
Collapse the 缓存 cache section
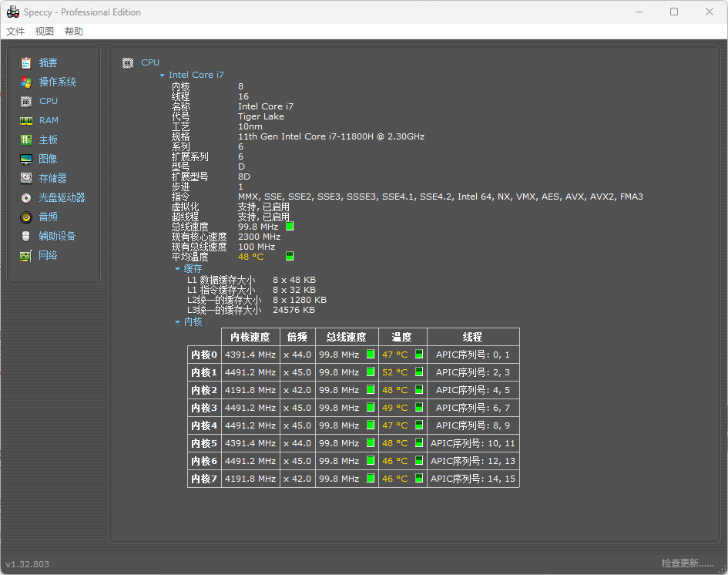[x=177, y=269]
